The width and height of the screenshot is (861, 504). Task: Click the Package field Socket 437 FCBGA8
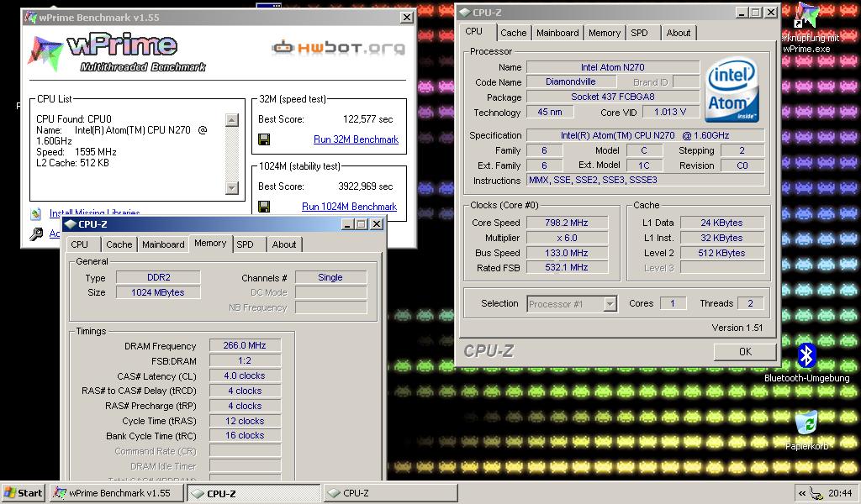(613, 97)
